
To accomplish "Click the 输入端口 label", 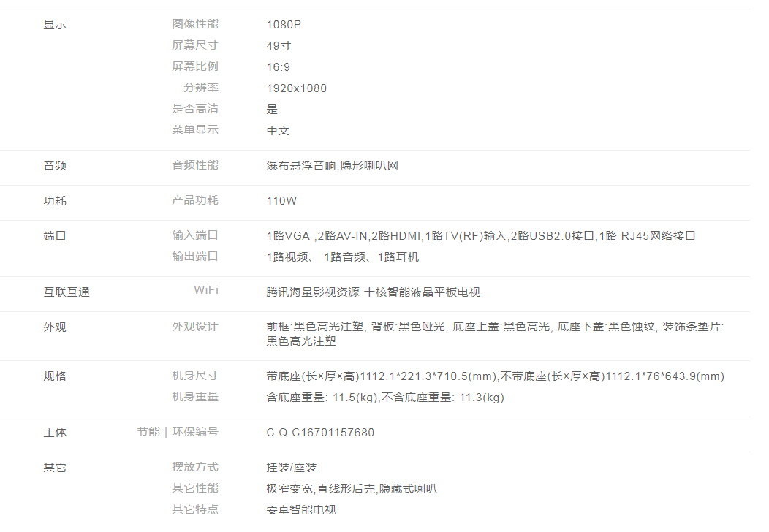I will 195,235.
